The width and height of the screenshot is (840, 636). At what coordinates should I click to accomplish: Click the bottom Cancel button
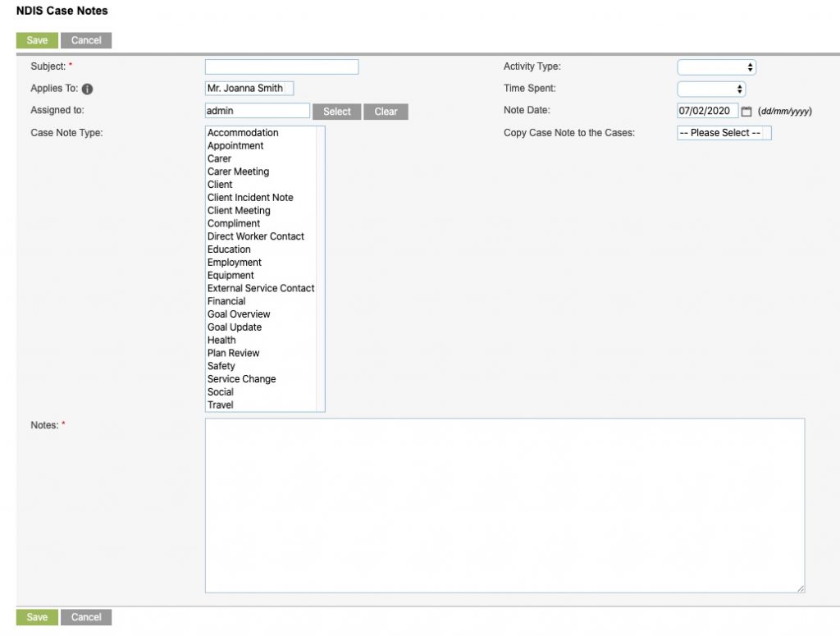(86, 617)
